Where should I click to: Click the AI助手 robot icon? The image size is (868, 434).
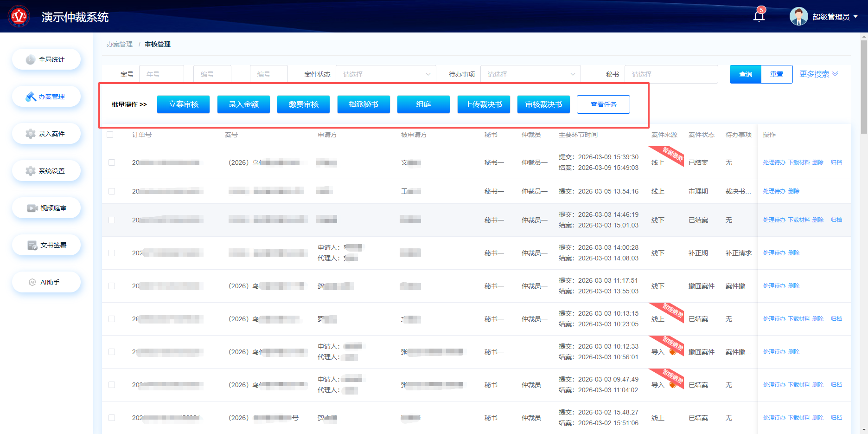(x=32, y=282)
